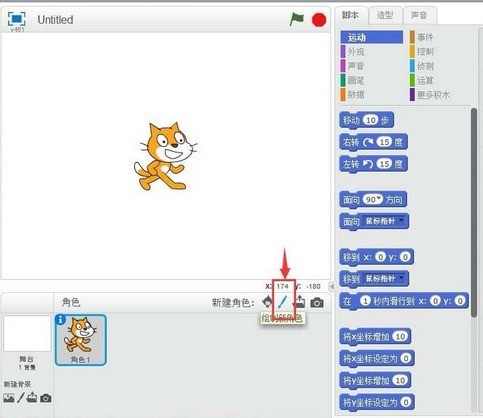Edit value in 将y坐标设定为 block
The image size is (483, 418).
coord(406,402)
